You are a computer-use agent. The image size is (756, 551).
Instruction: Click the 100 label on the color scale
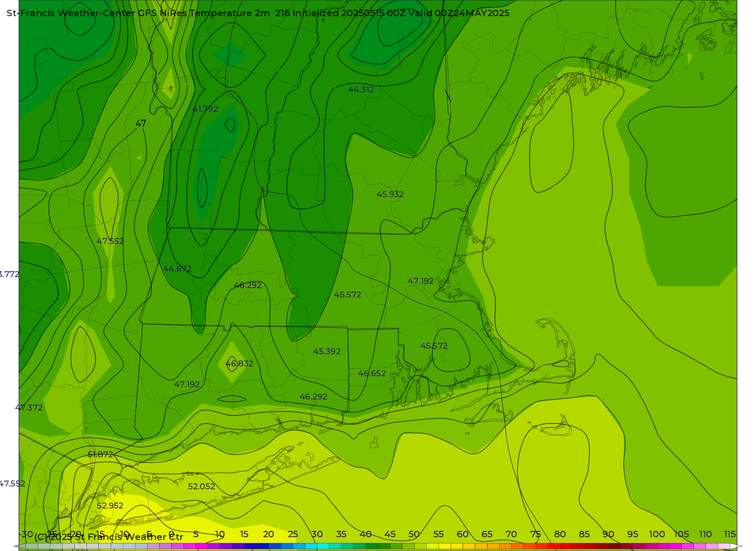[657, 534]
